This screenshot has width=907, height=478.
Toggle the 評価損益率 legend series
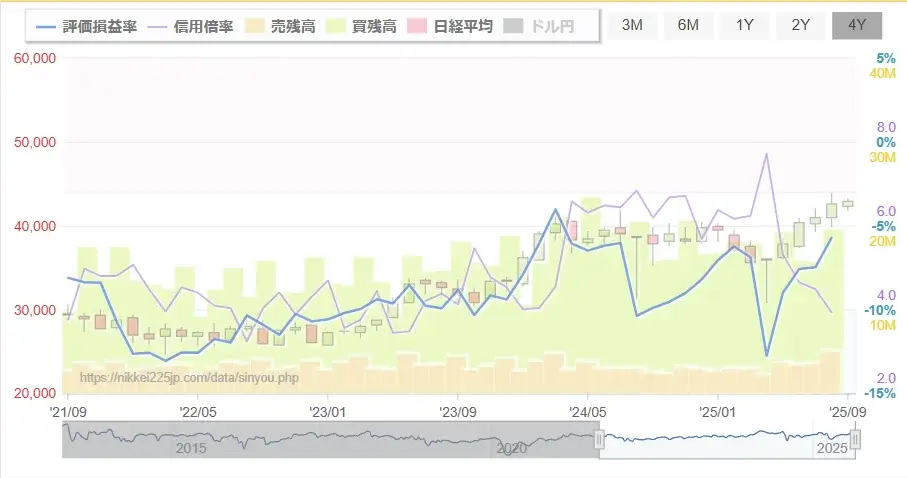[86, 27]
